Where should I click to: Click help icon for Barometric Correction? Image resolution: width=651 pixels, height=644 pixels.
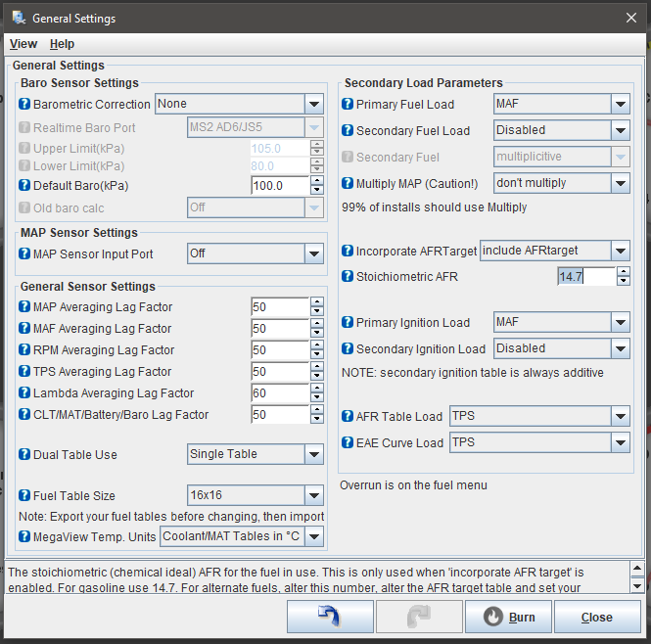tap(24, 104)
